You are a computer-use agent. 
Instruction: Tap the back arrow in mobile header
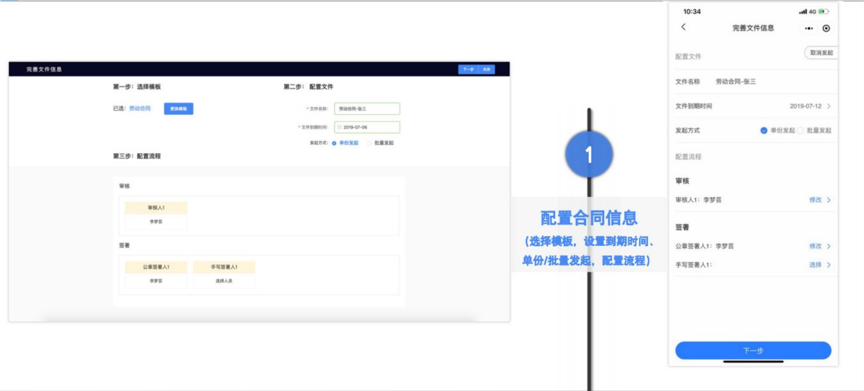[x=683, y=27]
